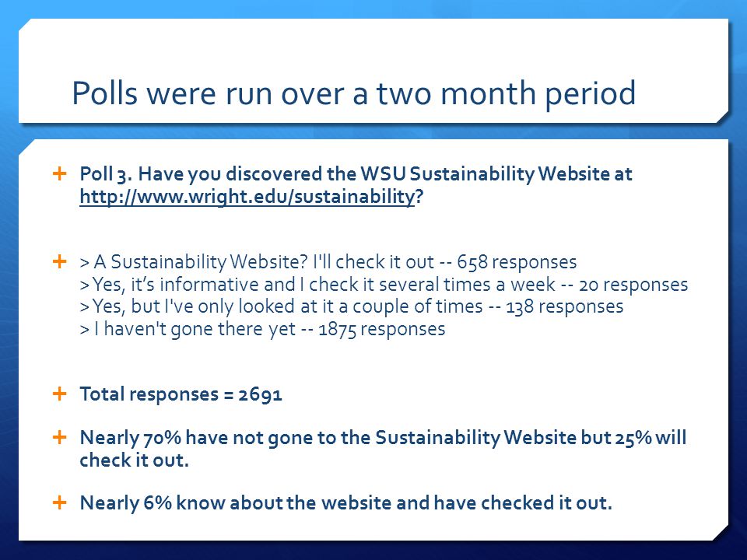Image resolution: width=747 pixels, height=560 pixels.
Task: Click the 'check it out.' continuation line
Action: pos(135,460)
